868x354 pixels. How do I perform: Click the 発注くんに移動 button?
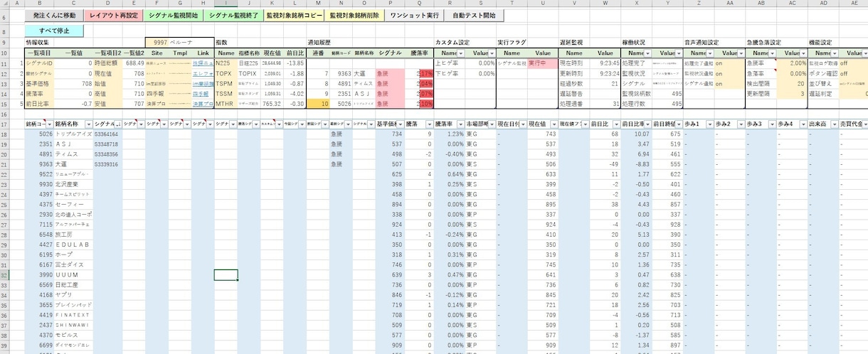[54, 15]
